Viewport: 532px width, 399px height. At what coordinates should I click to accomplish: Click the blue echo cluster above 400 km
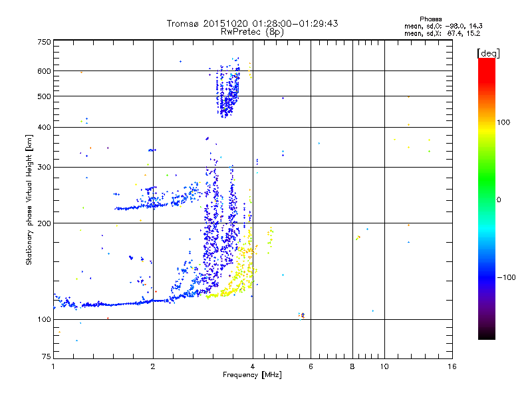(x=228, y=89)
